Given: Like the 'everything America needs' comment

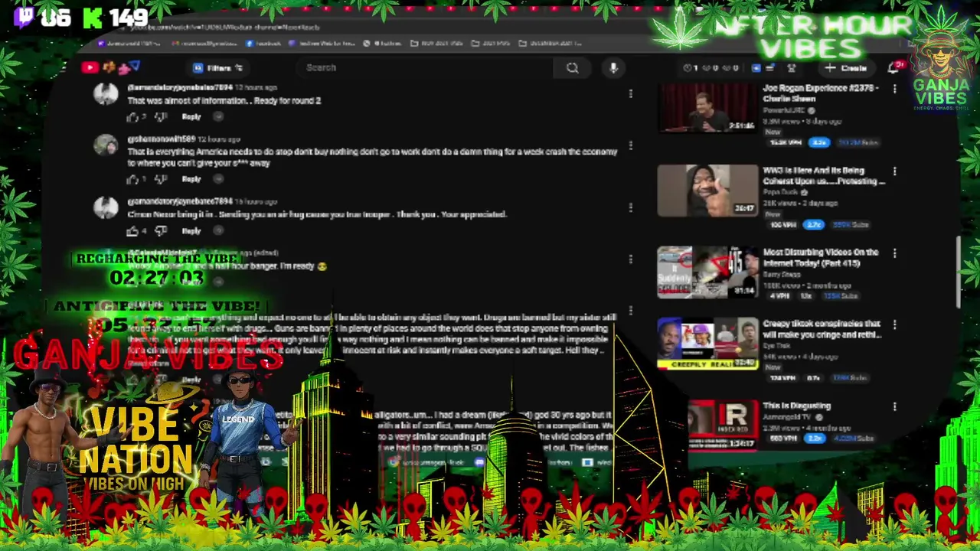Looking at the screenshot, I should (132, 179).
